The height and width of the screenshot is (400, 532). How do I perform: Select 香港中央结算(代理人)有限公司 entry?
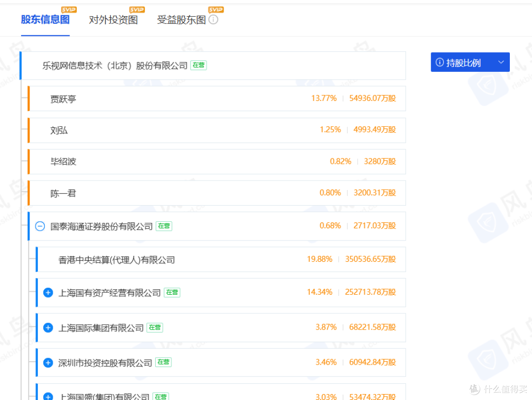117,259
